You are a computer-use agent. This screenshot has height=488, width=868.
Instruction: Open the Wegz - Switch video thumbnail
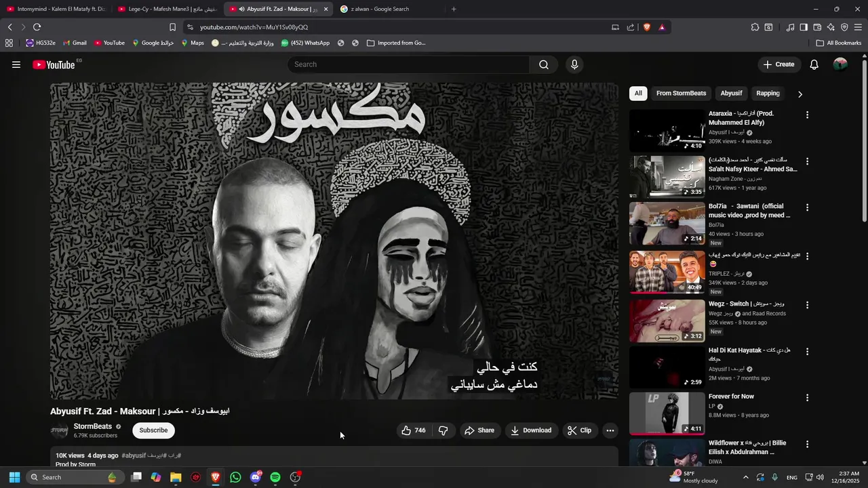pyautogui.click(x=667, y=321)
